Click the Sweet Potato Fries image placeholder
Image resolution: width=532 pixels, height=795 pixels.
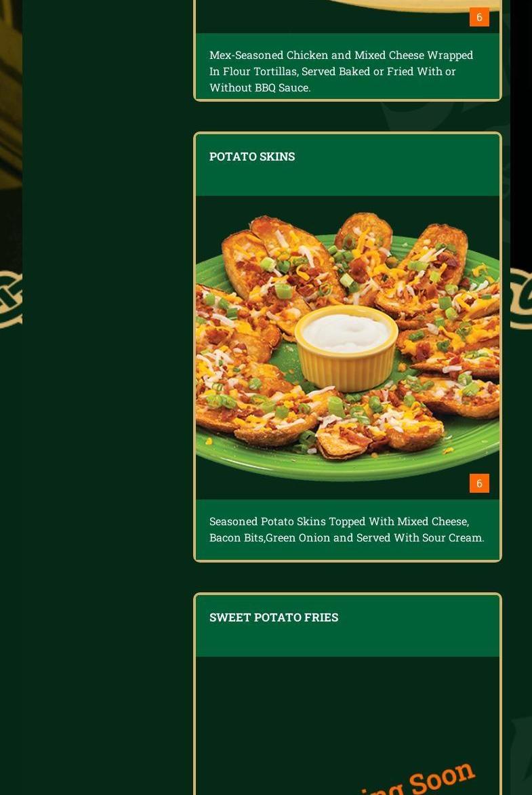[348, 726]
